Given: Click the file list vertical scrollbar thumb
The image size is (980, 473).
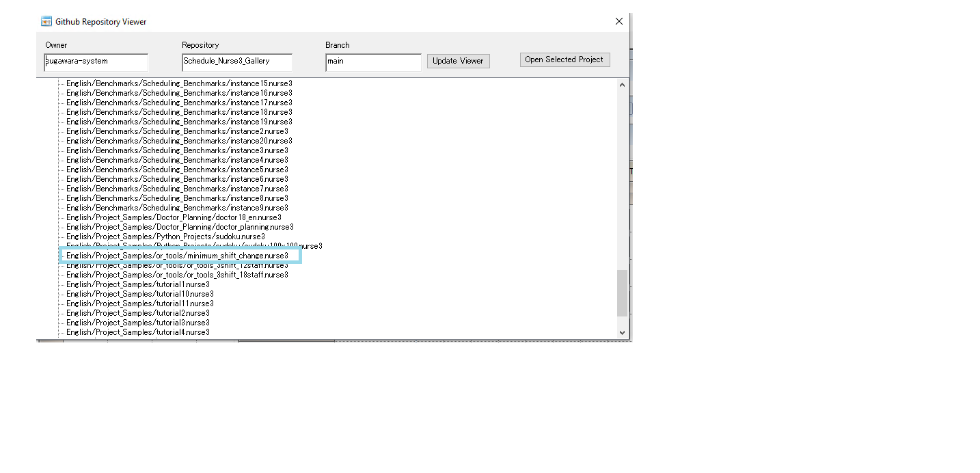Looking at the screenshot, I should 622,293.
